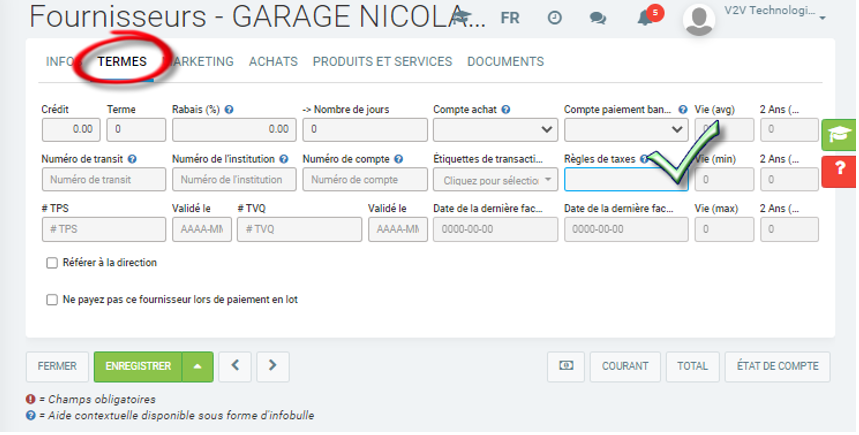Viewport: 859px width, 435px height.
Task: Click the Numéro de transit input field
Action: tap(104, 180)
